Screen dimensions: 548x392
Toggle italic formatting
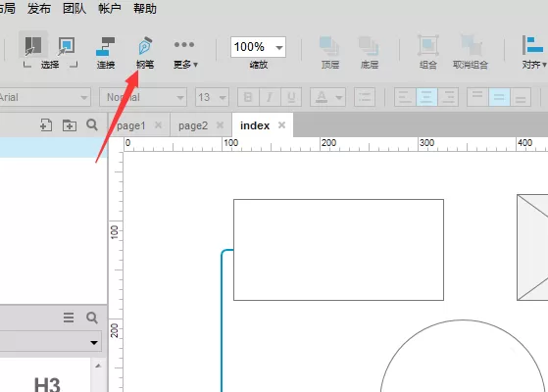(270, 97)
